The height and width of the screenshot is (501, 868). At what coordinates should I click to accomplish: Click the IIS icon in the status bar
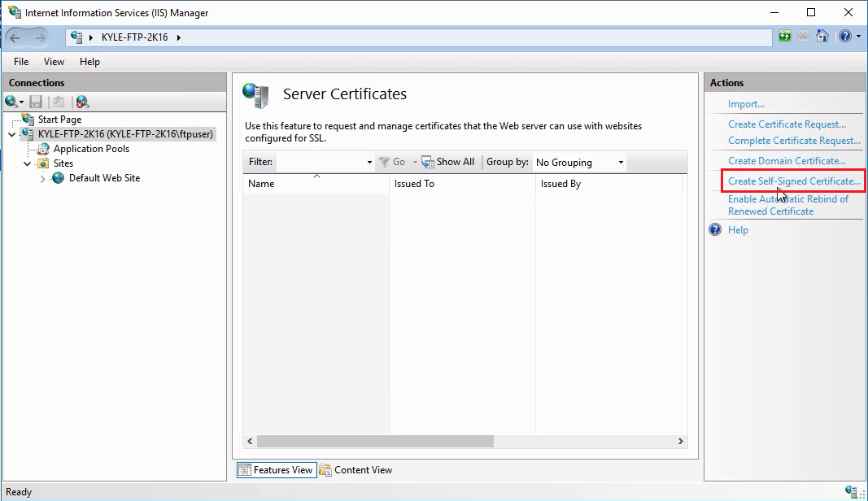[852, 492]
